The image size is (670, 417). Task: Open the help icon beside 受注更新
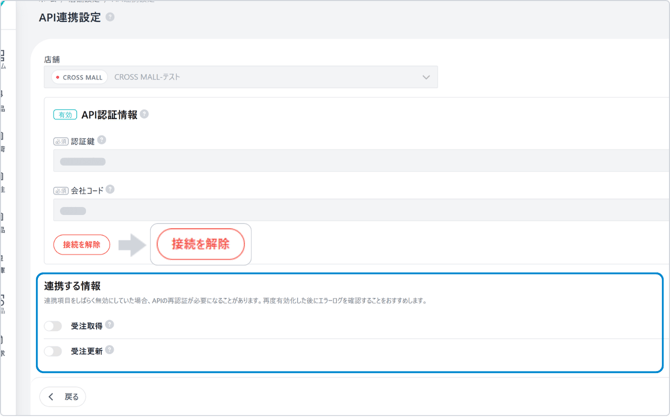[110, 350]
